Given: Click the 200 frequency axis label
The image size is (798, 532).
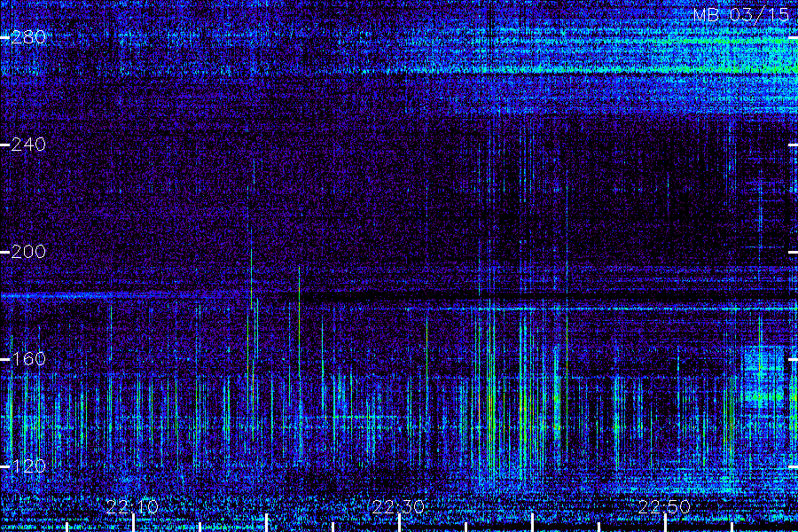Looking at the screenshot, I should 28,252.
